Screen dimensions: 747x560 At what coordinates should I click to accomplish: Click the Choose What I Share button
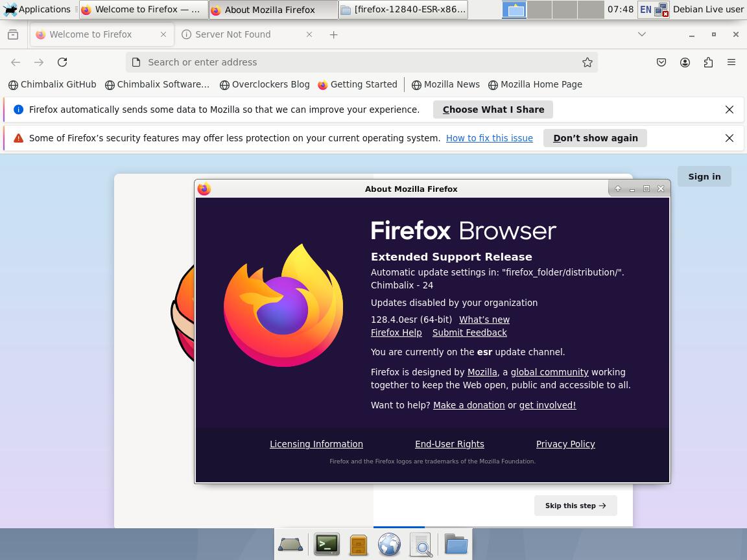pyautogui.click(x=493, y=110)
